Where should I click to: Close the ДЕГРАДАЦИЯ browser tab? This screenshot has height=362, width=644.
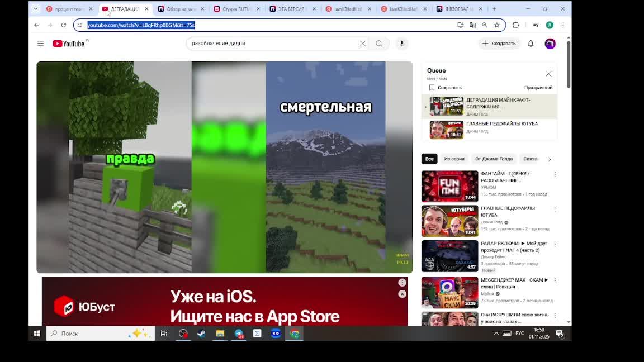coord(146,8)
